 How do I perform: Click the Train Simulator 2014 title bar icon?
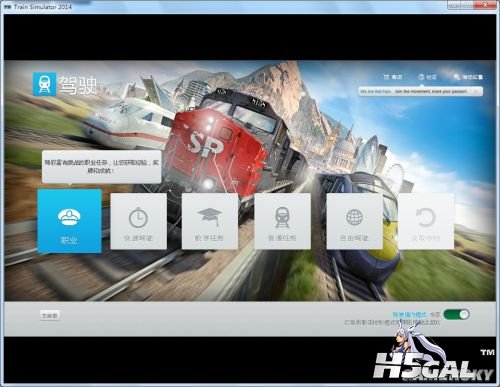pyautogui.click(x=7, y=6)
